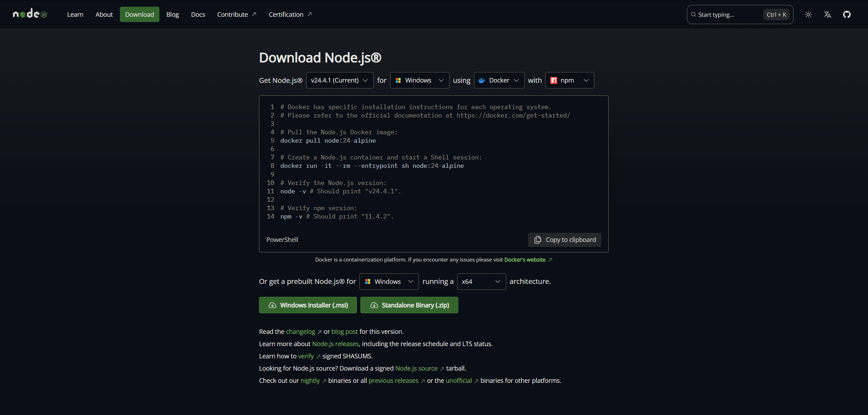
Task: Click the search magnifier icon
Action: tap(694, 15)
